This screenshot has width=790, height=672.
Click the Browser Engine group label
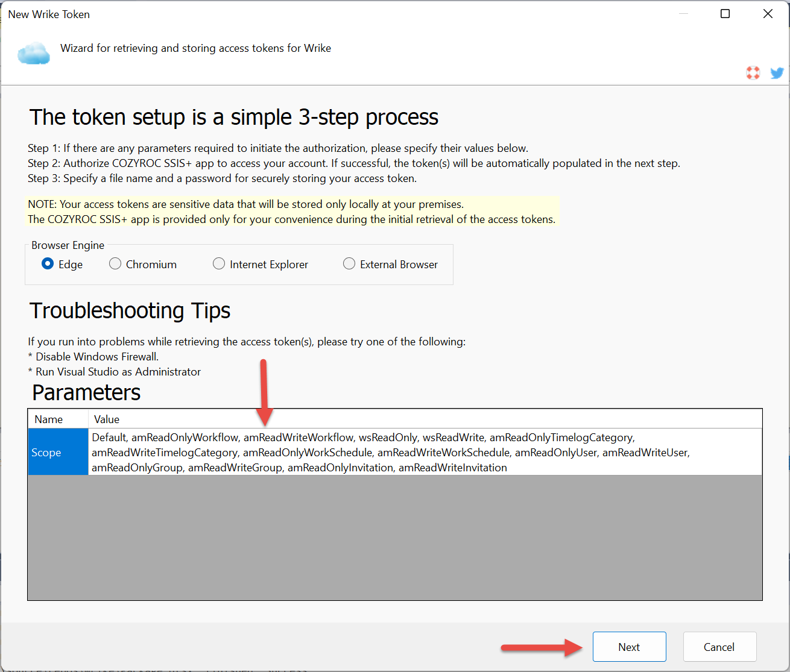point(68,245)
